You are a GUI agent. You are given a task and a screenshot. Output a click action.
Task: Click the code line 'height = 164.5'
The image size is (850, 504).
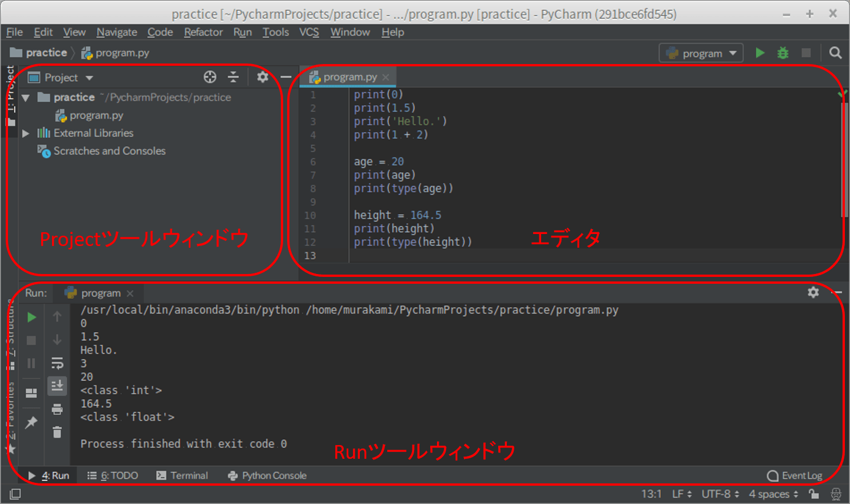(398, 215)
